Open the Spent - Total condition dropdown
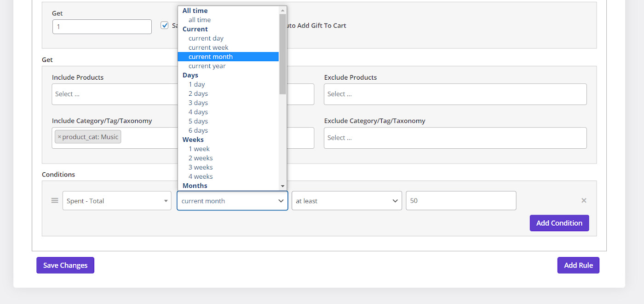The height and width of the screenshot is (304, 644). (117, 201)
